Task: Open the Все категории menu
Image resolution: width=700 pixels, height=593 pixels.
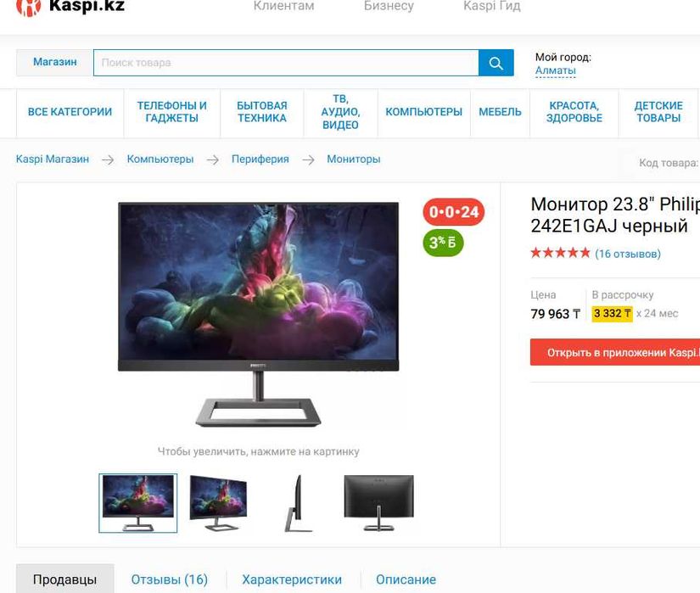Action: [70, 112]
